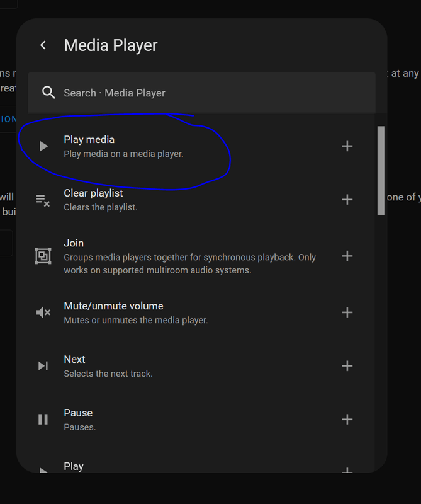421x504 pixels.
Task: Type in the Search Media Player field
Action: coord(208,93)
